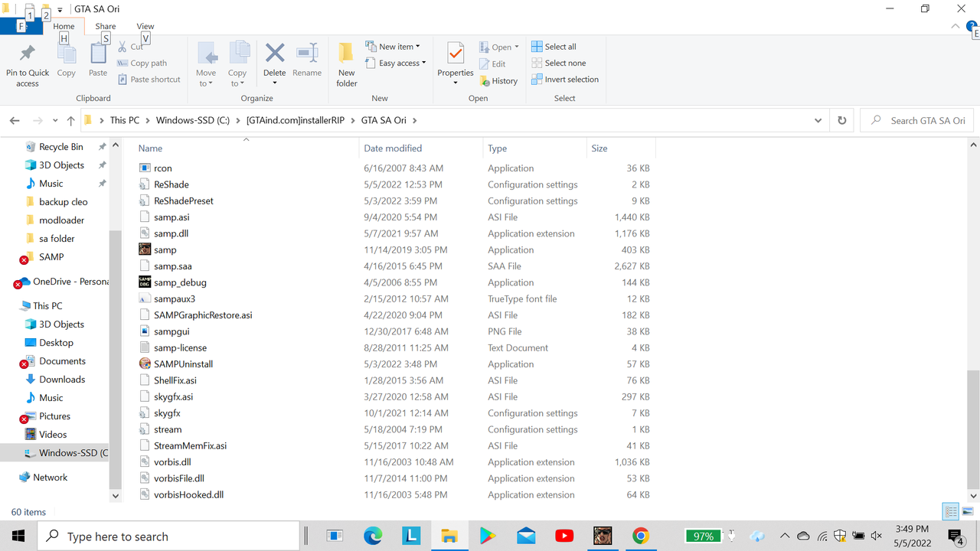The width and height of the screenshot is (980, 551).
Task: Click the Properties icon
Action: (x=456, y=54)
